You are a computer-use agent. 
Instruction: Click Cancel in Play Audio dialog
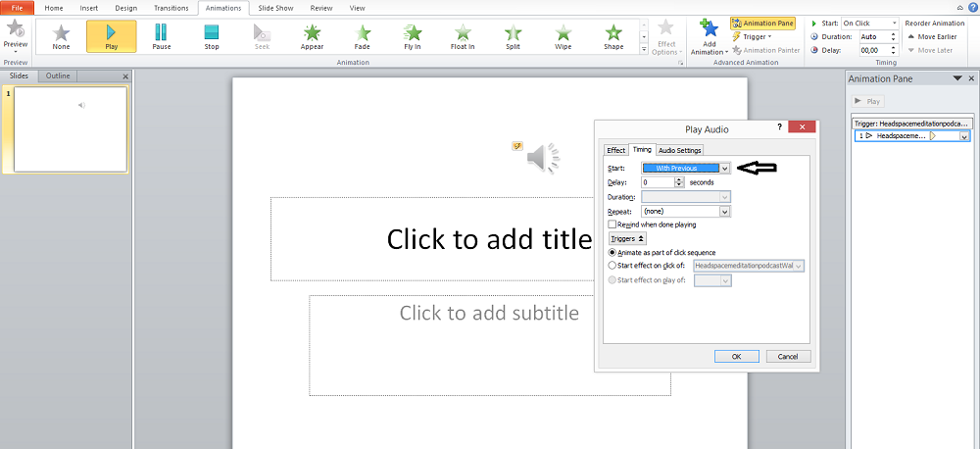tap(788, 356)
